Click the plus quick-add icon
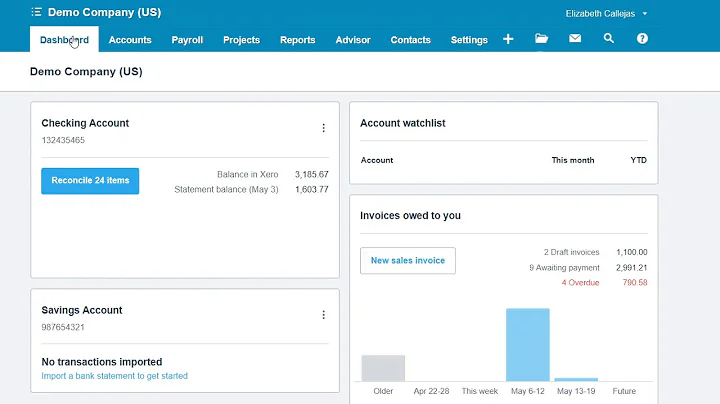This screenshot has width=720, height=404. (508, 39)
